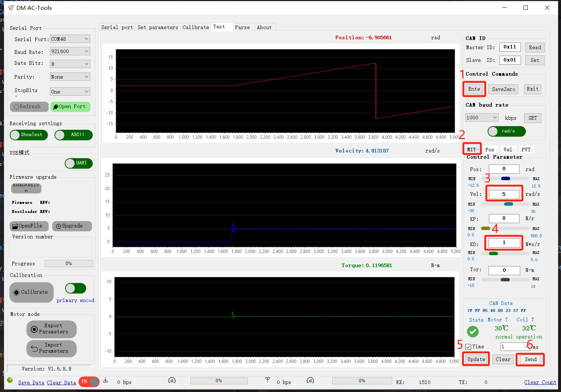The width and height of the screenshot is (561, 392).
Task: Click the Clear button beside Update
Action: 503,359
